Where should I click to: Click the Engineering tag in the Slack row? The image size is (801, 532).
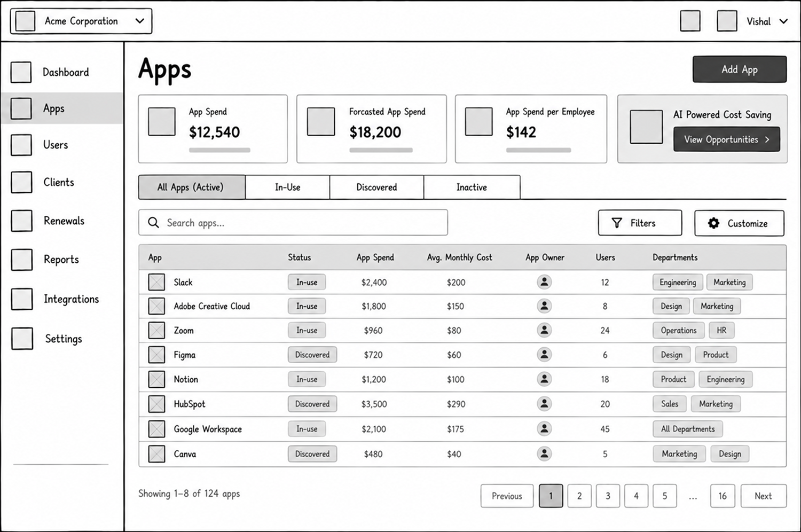678,282
